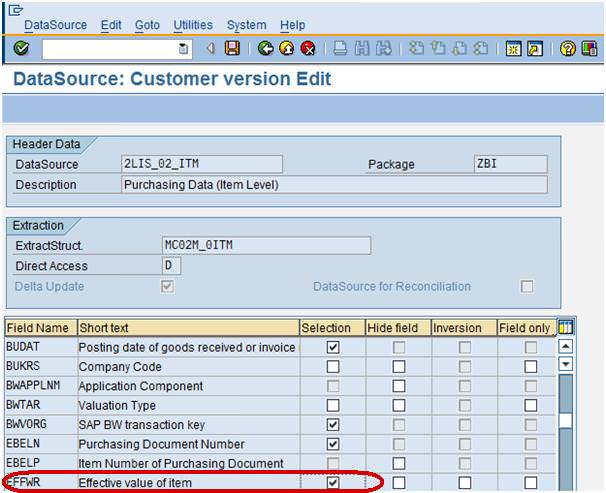
Task: Click the yellow Exit arrow icon
Action: 286,49
